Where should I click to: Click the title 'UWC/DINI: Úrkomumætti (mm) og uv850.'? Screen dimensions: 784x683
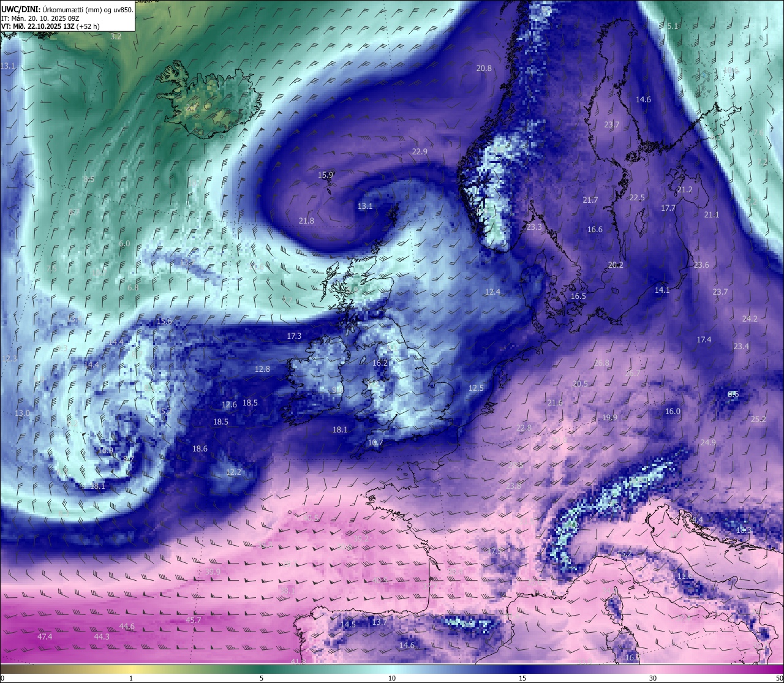(x=67, y=9)
